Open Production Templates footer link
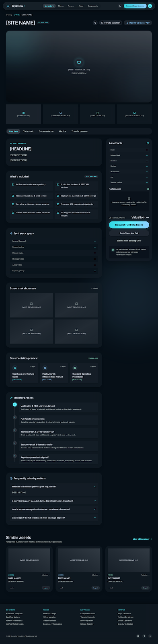The image size is (158, 644). click(14, 613)
